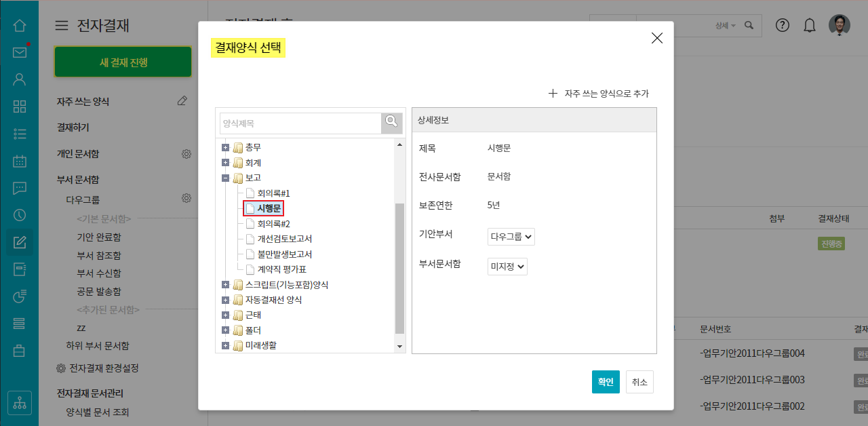Screen dimensions: 868x426
Task: Open the gear icon beside 개인 문서함
Action: (186, 154)
